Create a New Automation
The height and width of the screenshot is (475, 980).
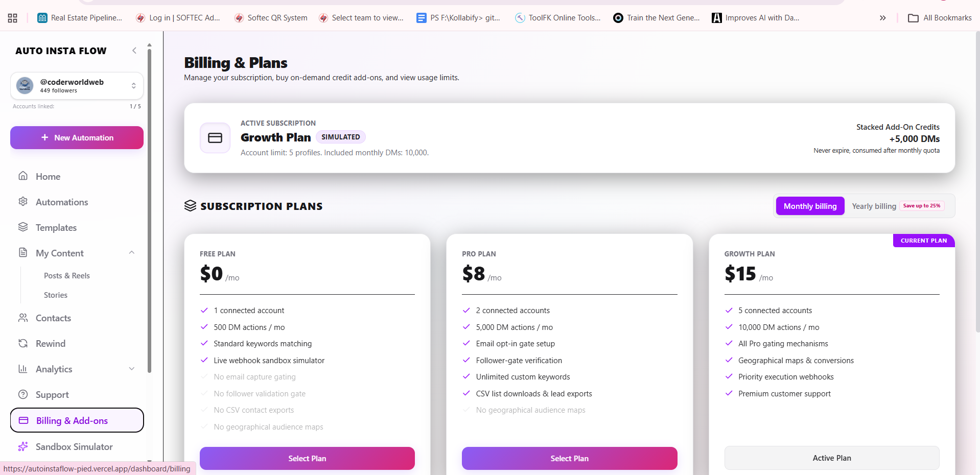(x=77, y=138)
